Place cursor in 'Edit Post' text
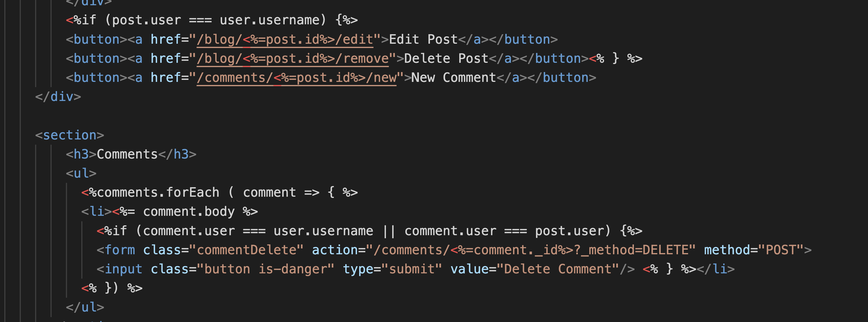This screenshot has width=868, height=322. click(x=423, y=39)
